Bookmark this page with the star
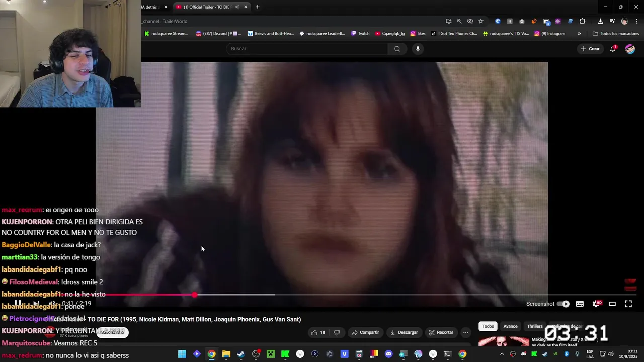The image size is (644, 362). tap(481, 21)
